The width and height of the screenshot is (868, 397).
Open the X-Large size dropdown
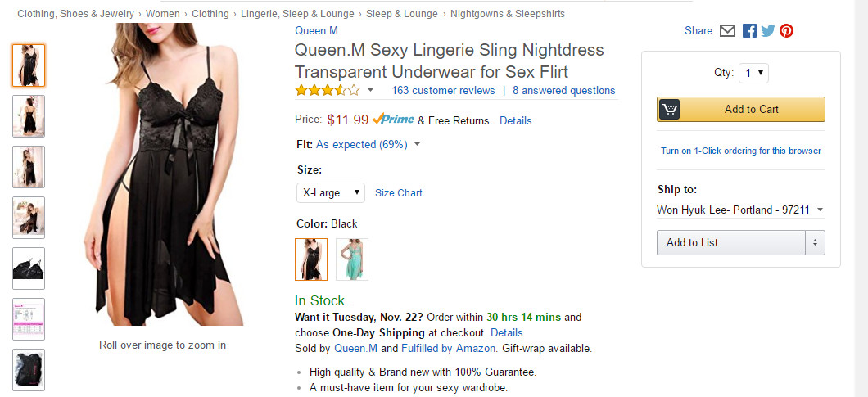(331, 193)
